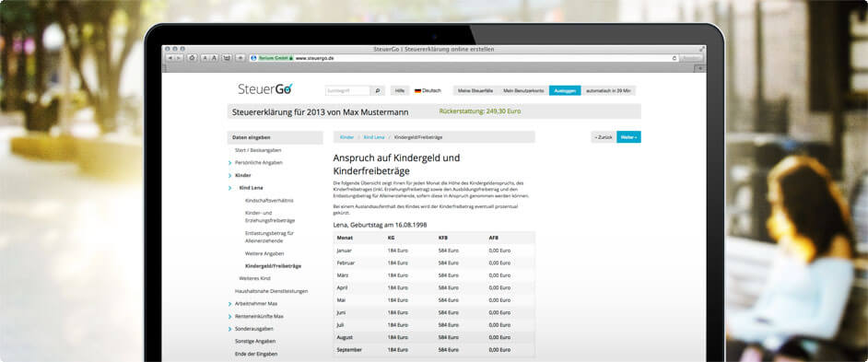The width and height of the screenshot is (868, 362).
Task: Open Kinder- und Erziehungsfreibeträge
Action: pyautogui.click(x=270, y=216)
